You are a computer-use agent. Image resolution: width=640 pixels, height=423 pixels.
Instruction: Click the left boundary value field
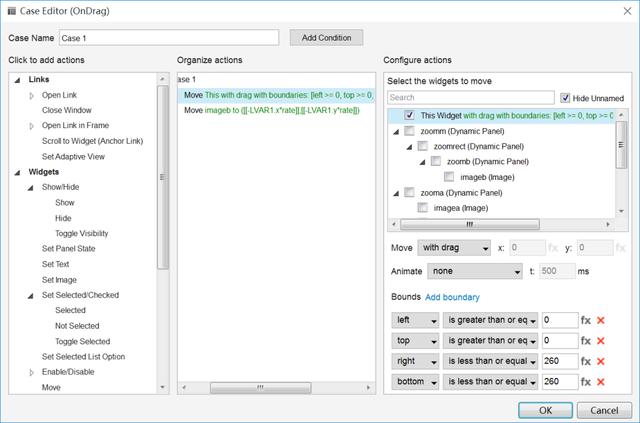click(560, 321)
